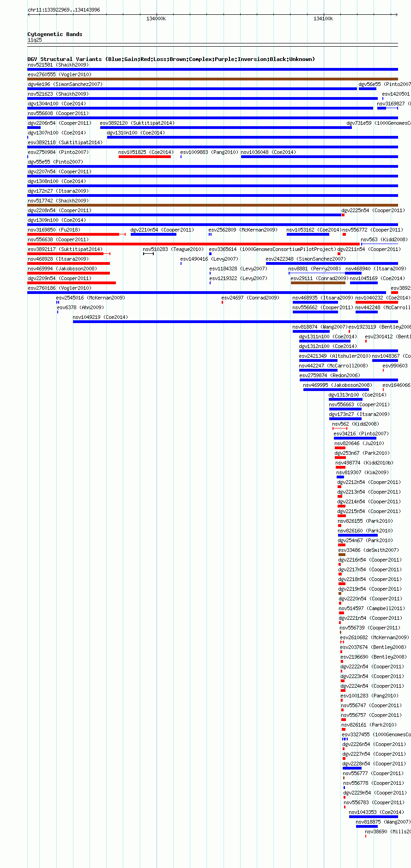Open the Cytogenetic Bands track title
411x868 pixels.
tap(55, 34)
